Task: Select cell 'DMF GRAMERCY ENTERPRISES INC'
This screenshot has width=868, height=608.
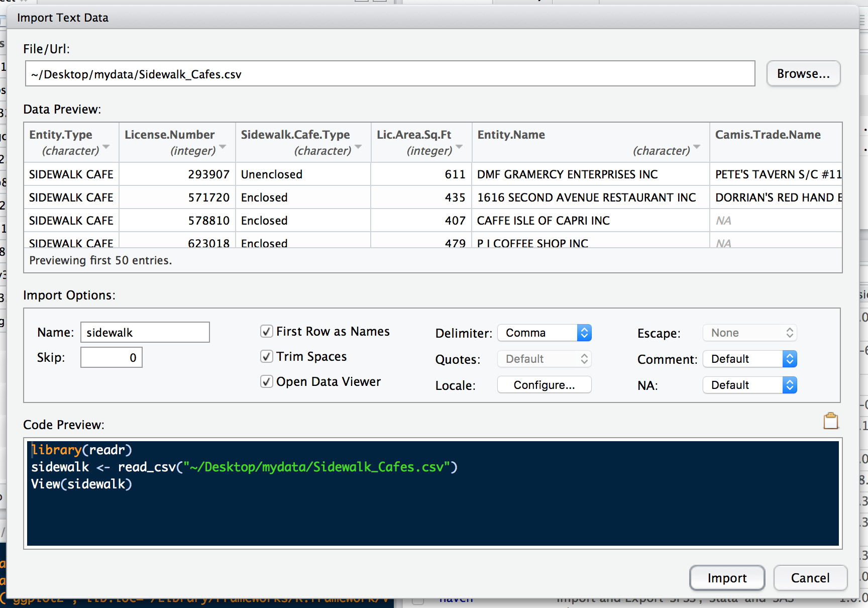Action: (x=591, y=174)
